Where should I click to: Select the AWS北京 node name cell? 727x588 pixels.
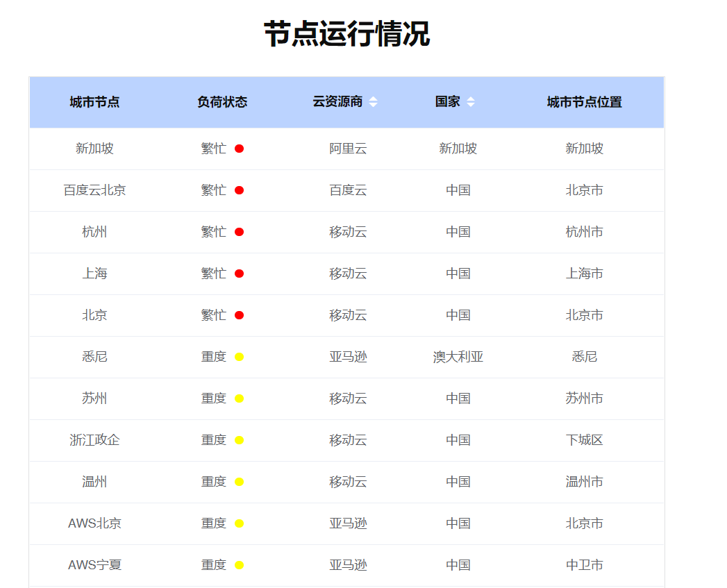point(94,523)
